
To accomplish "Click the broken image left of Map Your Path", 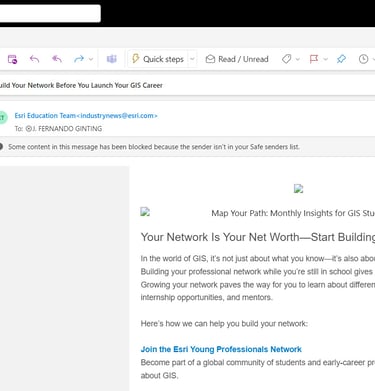I will 145,212.
